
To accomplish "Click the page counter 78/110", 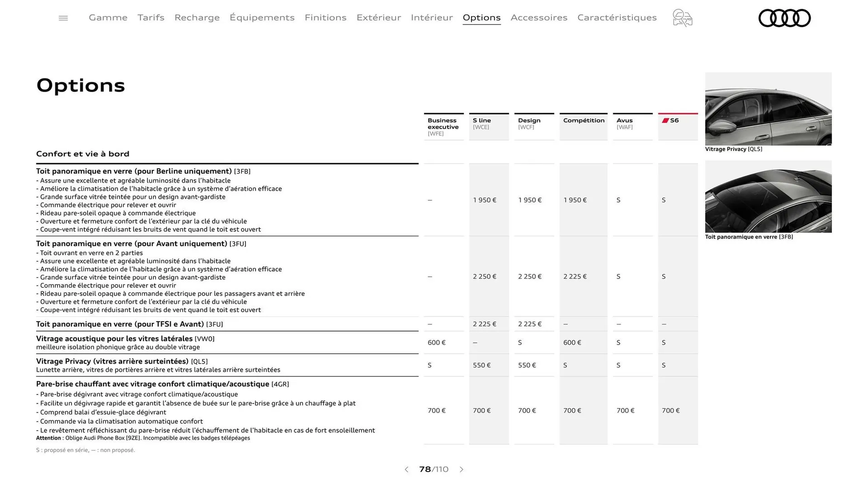I will coord(434,469).
